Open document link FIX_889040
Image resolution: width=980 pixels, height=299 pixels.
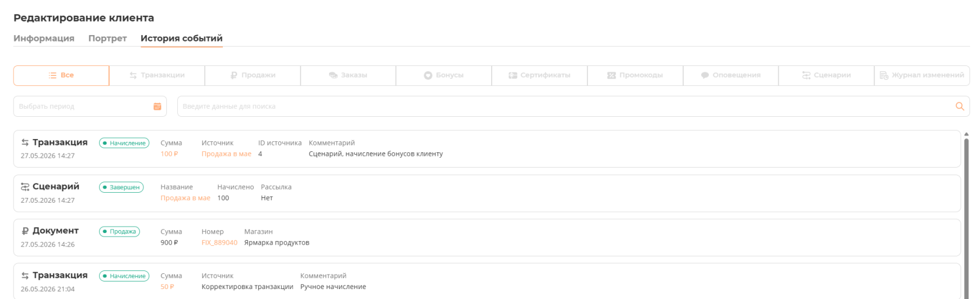pyautogui.click(x=219, y=243)
